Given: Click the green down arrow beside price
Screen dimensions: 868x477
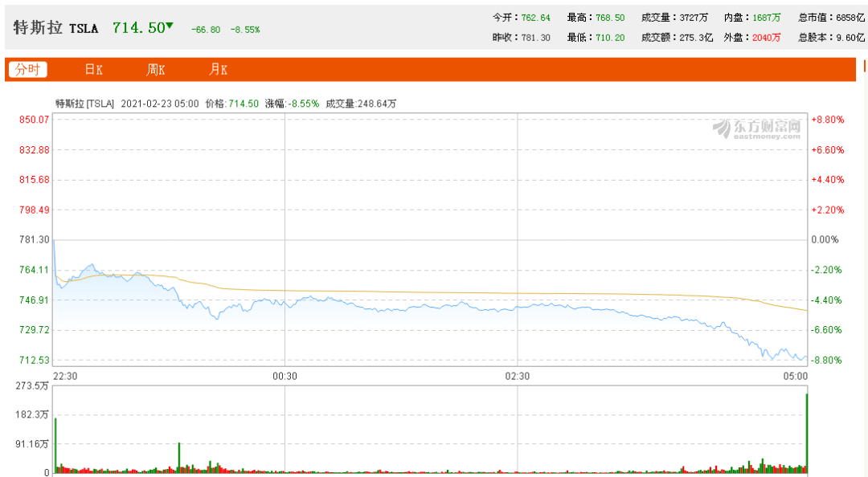Looking at the screenshot, I should click(170, 26).
